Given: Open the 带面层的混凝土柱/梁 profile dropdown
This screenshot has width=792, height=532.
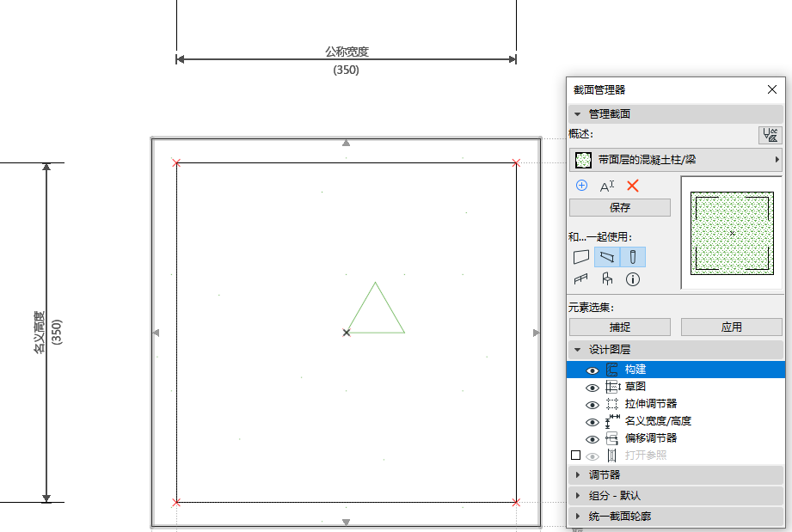Looking at the screenshot, I should [x=676, y=160].
